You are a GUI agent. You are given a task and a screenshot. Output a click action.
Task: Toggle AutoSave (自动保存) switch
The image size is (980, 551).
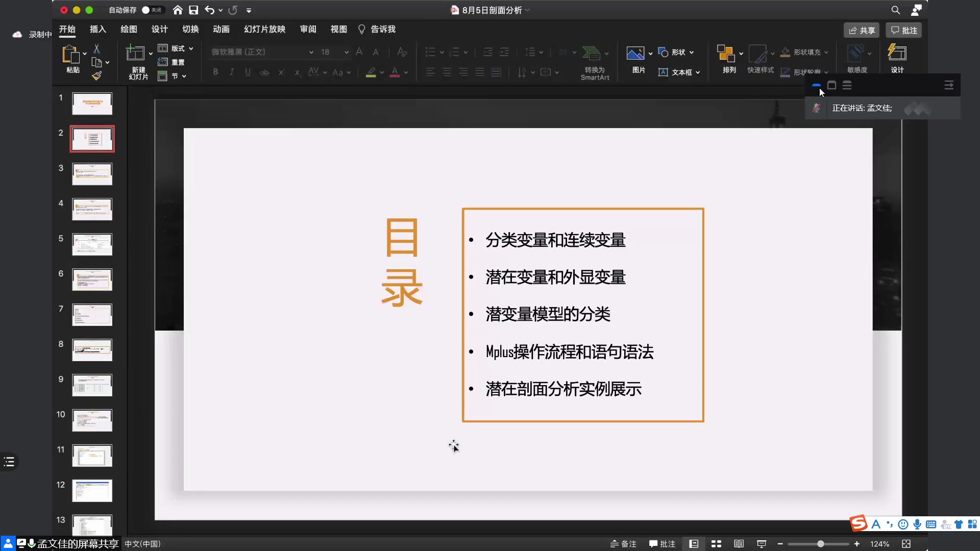click(x=152, y=10)
